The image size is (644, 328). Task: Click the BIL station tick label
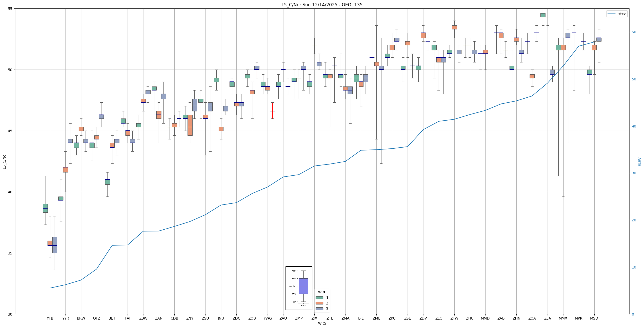click(x=361, y=318)
